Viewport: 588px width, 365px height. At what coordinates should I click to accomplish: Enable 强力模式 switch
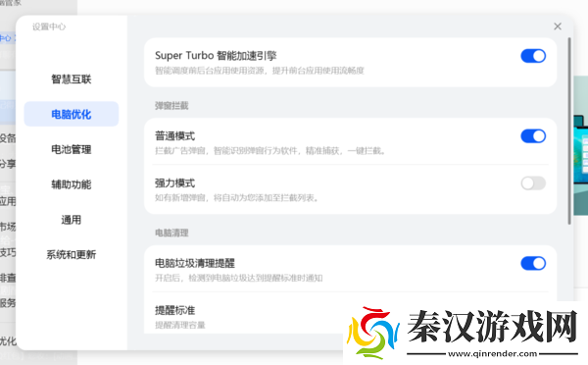(533, 183)
